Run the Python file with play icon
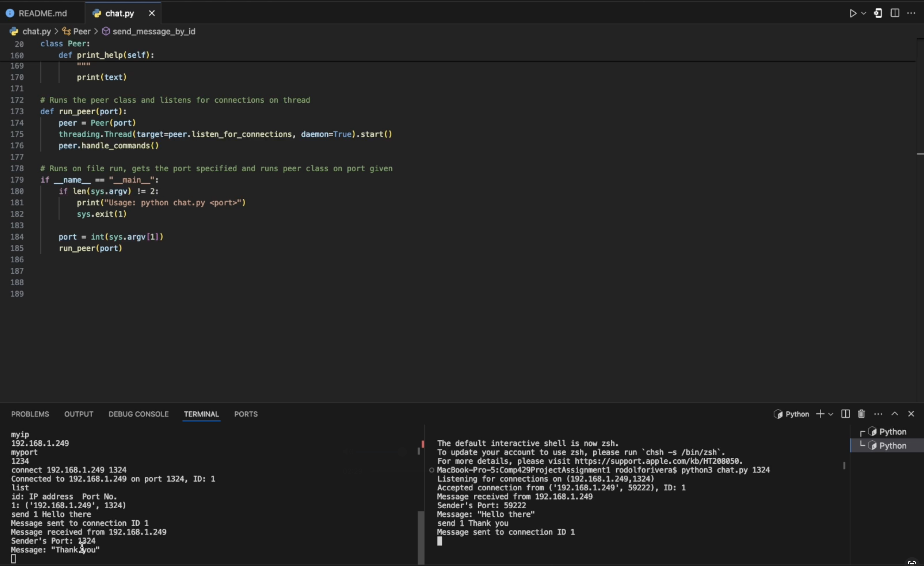This screenshot has height=566, width=924. click(853, 14)
